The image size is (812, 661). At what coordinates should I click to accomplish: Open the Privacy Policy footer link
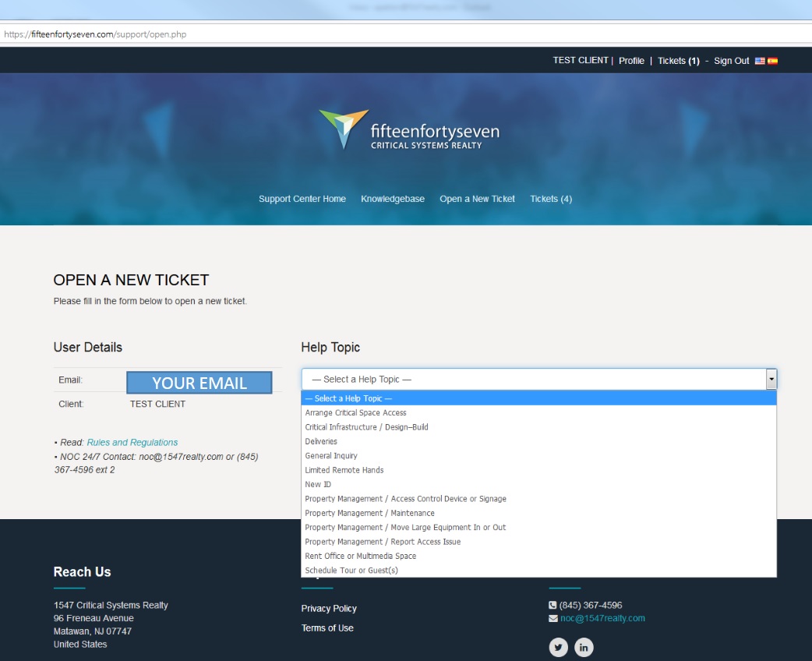coord(329,609)
